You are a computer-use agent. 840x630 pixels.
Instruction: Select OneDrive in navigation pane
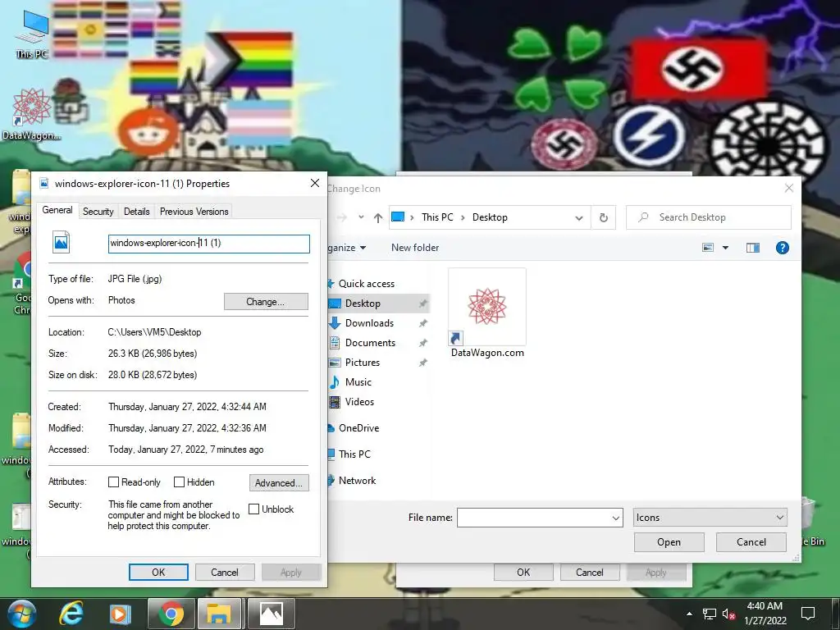click(x=358, y=428)
